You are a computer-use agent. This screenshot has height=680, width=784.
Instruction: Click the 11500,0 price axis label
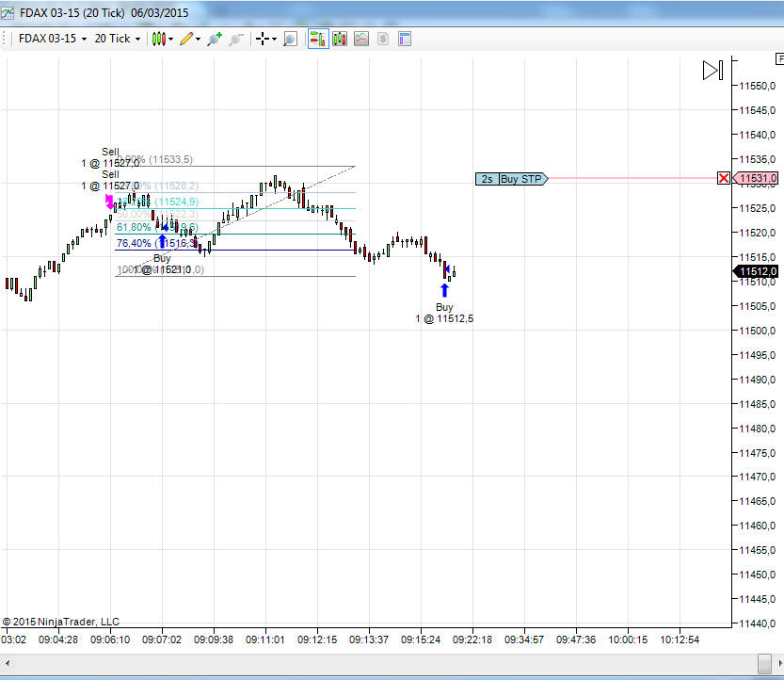tap(757, 331)
